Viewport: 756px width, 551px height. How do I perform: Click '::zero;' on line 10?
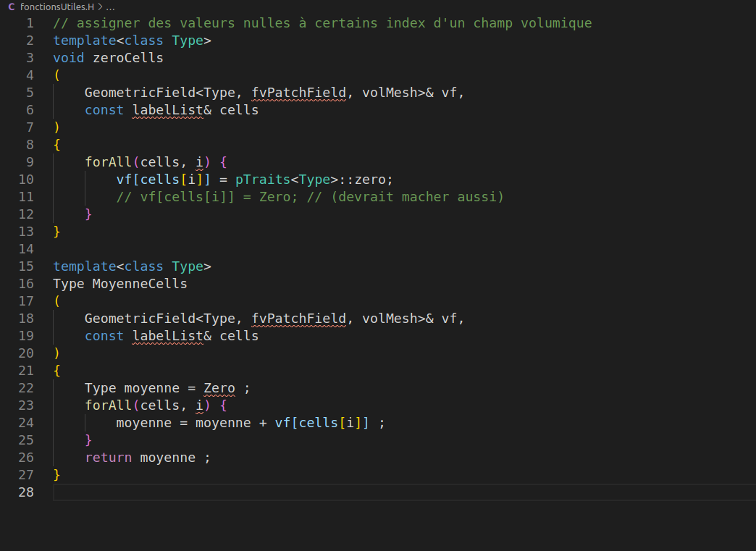[x=366, y=180]
